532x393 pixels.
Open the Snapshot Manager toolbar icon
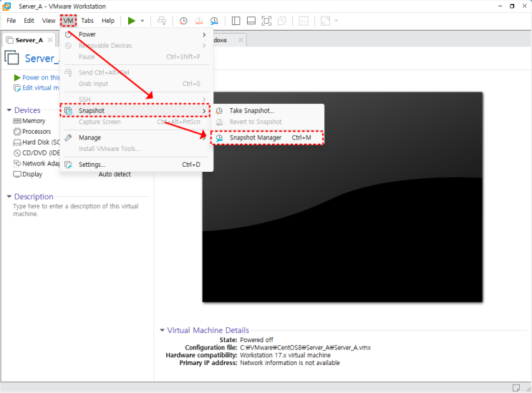[x=214, y=21]
